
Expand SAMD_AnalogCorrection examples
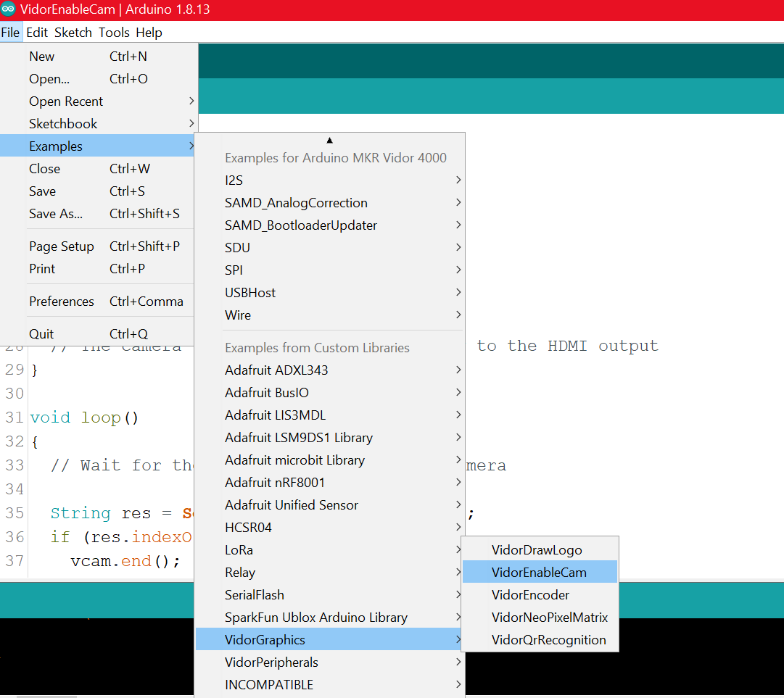tap(330, 203)
